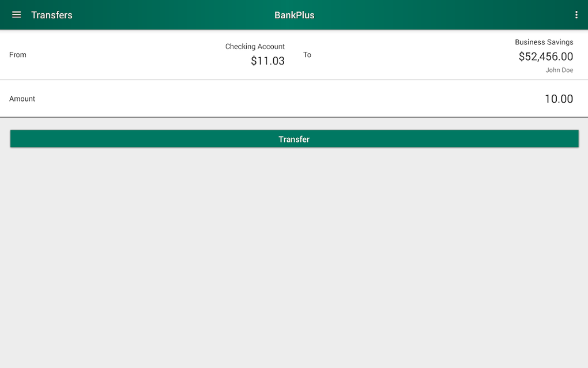
Task: Open the From account selector
Action: pos(255,53)
